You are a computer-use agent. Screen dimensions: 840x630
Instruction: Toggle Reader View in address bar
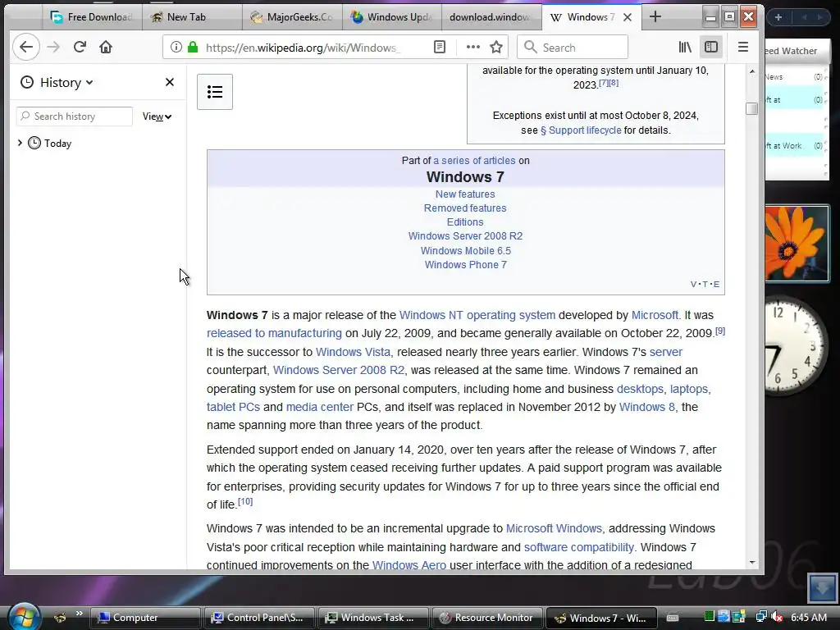point(440,47)
